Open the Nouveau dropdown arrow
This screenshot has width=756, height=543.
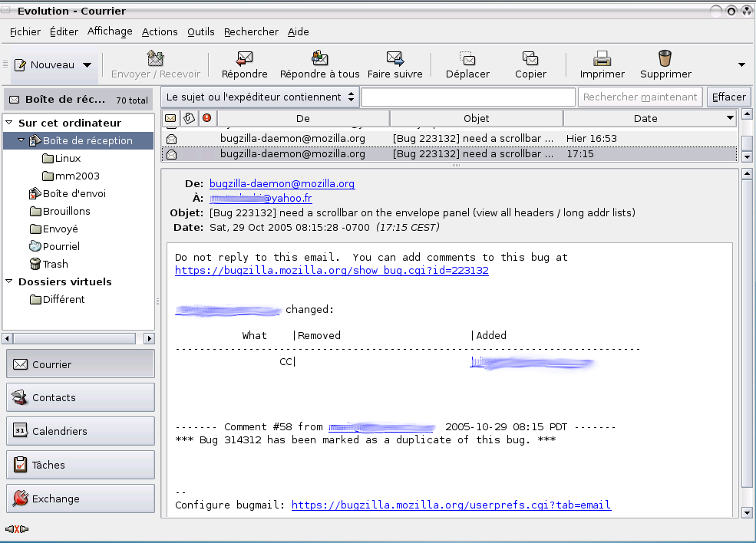(x=87, y=65)
